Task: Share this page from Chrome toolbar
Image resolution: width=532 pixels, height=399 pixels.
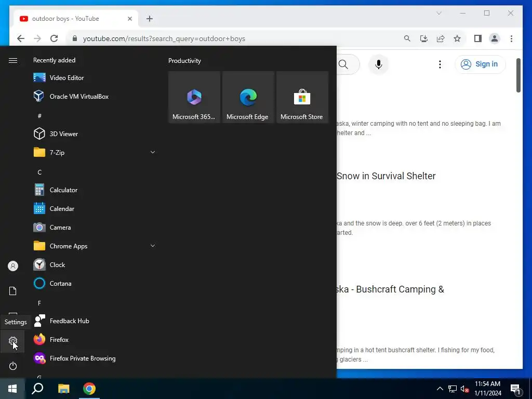Action: point(441,38)
